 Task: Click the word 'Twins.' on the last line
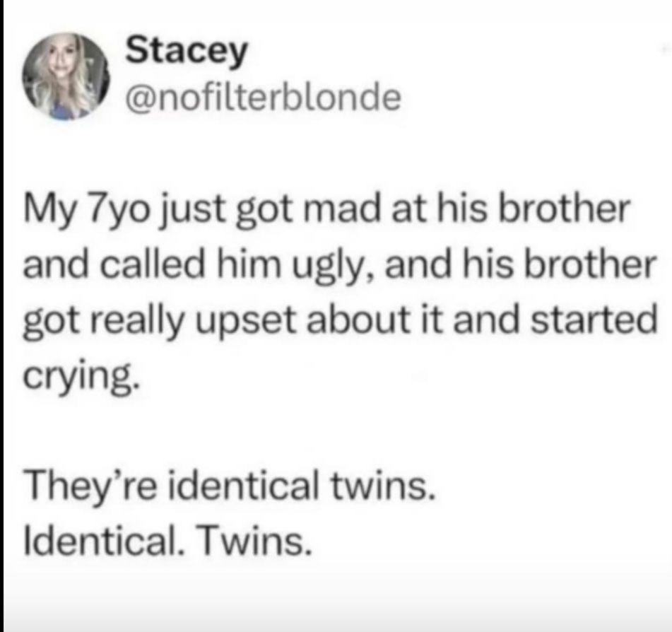click(x=254, y=540)
